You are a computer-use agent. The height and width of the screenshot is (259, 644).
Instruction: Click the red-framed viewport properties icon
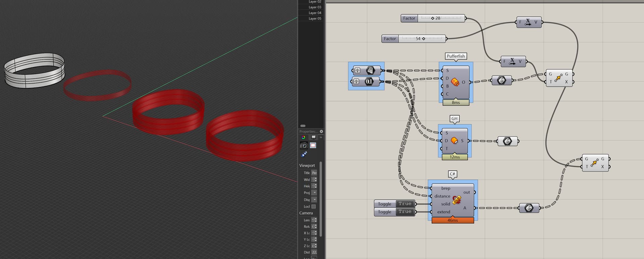coord(313,145)
